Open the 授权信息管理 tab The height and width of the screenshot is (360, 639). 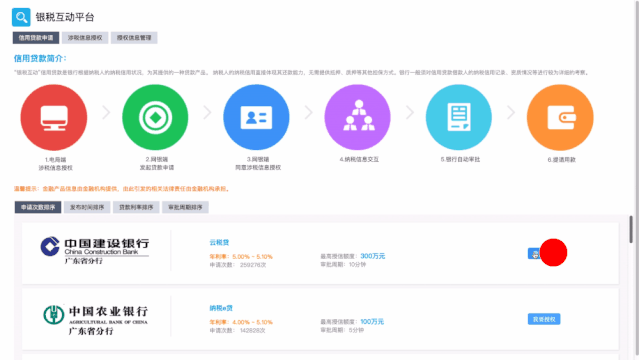[x=134, y=38]
